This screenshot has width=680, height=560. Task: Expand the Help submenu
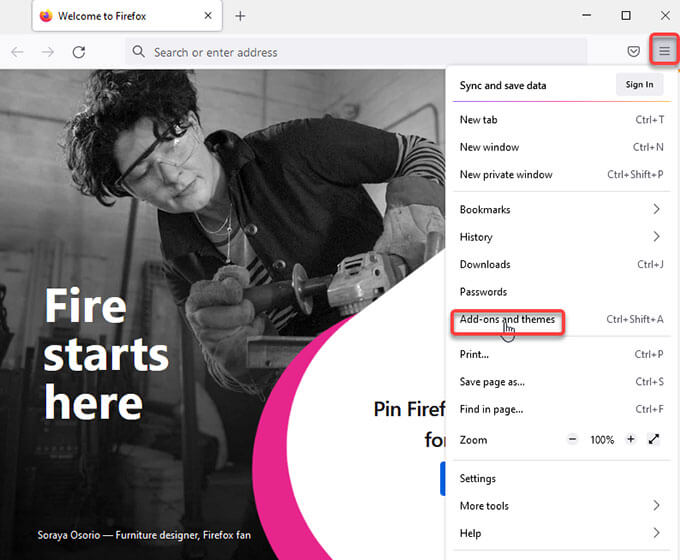(561, 533)
